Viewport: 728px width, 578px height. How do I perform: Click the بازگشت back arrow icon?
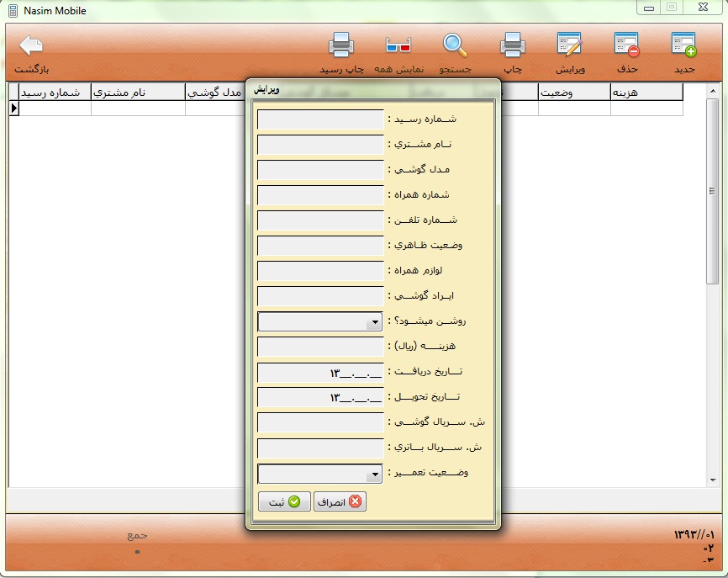click(31, 45)
